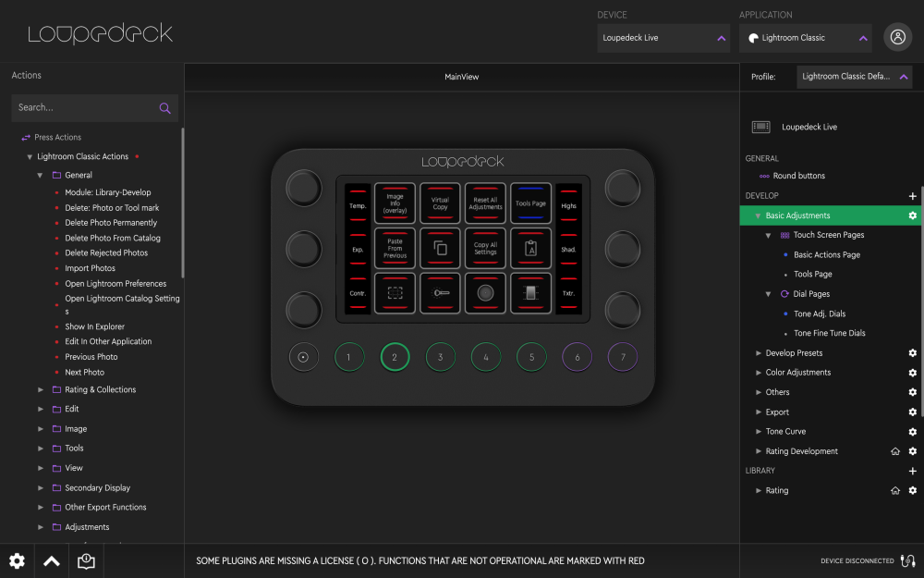Click round button number 2
The height and width of the screenshot is (578, 924).
pos(395,357)
